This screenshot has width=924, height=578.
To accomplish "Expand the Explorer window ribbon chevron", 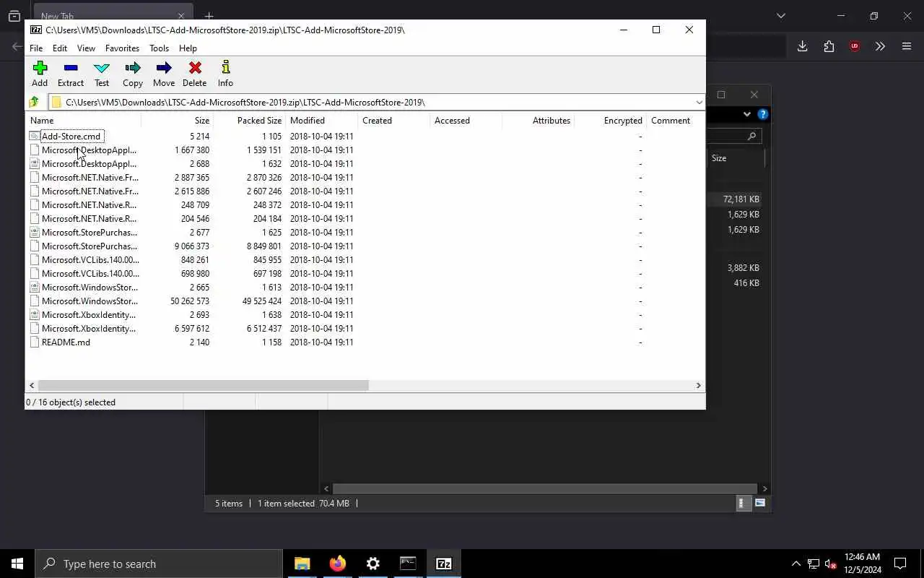I will point(746,114).
